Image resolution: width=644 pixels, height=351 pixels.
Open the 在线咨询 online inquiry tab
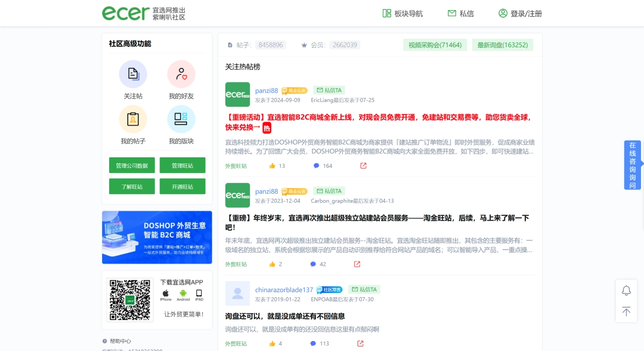click(632, 165)
